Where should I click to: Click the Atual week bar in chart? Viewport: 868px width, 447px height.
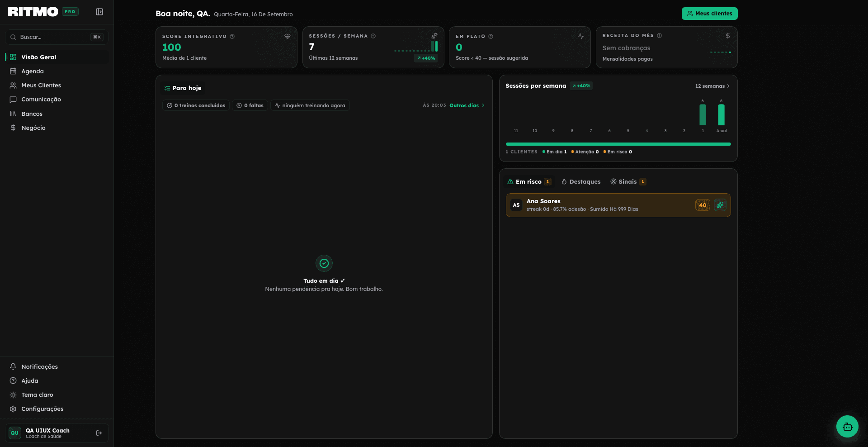722,115
